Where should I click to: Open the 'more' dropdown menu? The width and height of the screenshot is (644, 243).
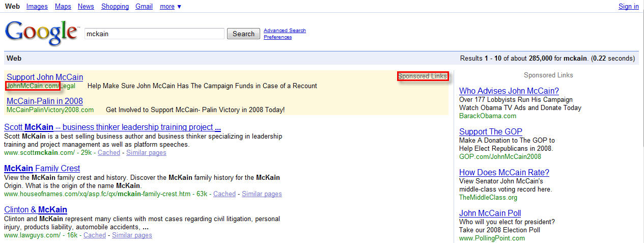point(170,7)
